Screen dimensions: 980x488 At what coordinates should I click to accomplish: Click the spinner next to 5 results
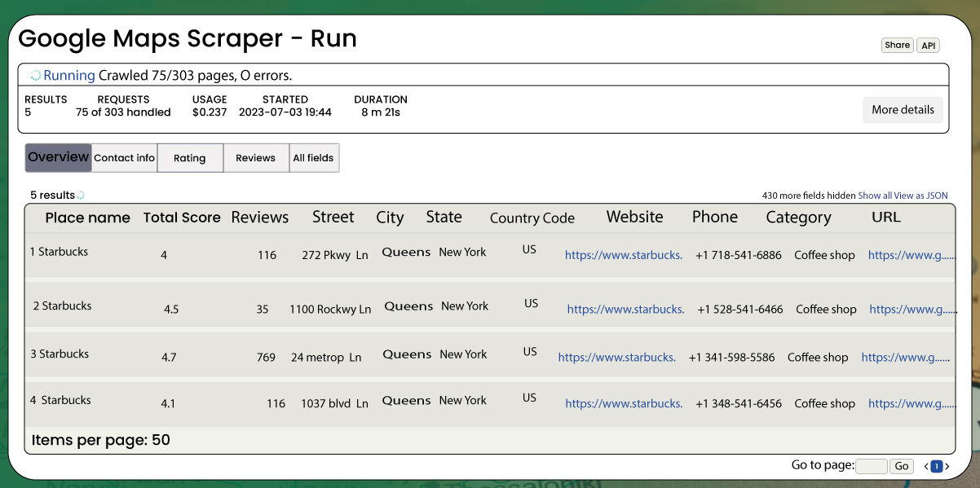point(80,196)
